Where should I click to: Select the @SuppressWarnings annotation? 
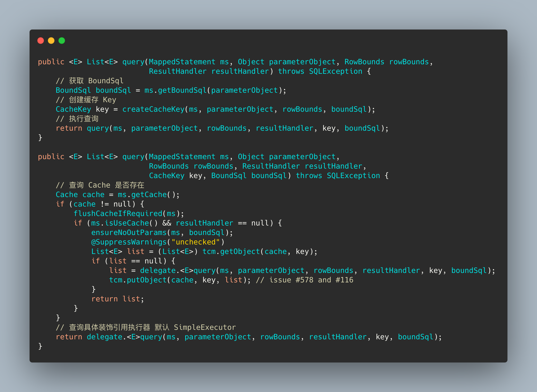[x=129, y=242]
